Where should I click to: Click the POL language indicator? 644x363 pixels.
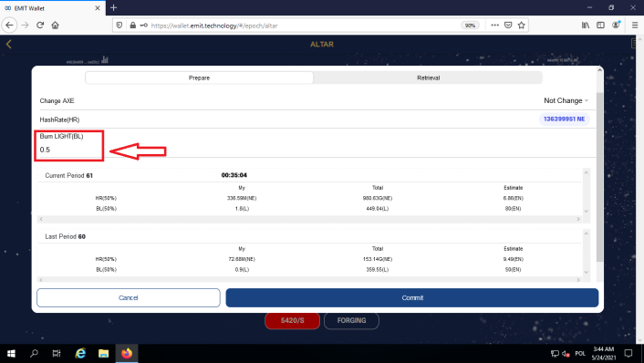tap(580, 354)
